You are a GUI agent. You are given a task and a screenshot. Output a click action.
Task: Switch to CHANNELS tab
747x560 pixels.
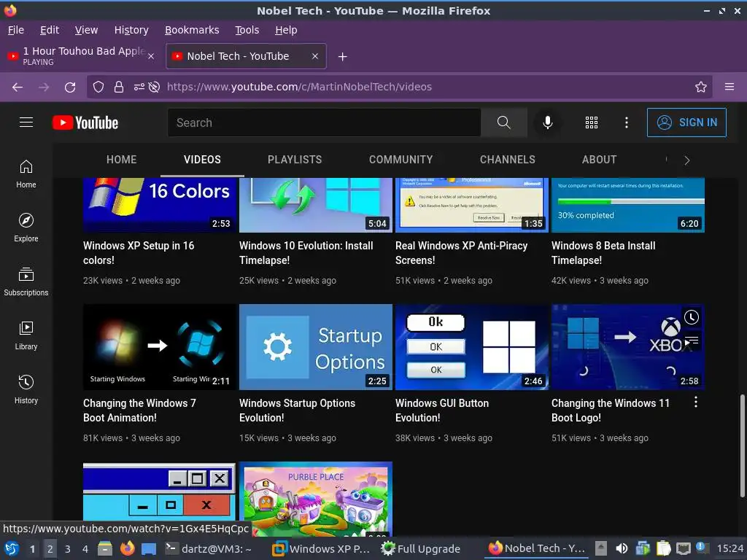tap(508, 160)
